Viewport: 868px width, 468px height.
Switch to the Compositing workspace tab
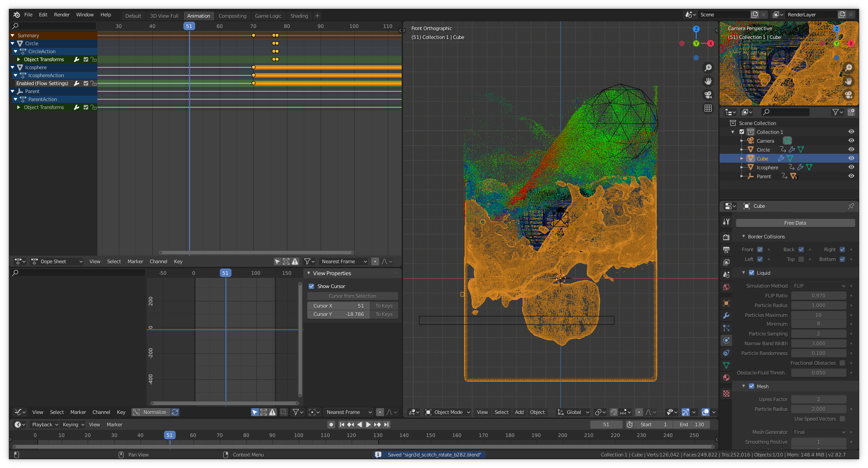click(232, 16)
